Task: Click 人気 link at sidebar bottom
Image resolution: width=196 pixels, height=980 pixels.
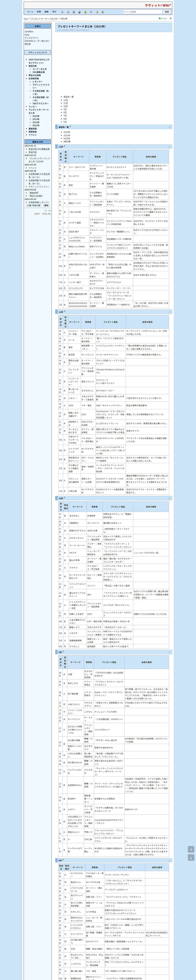Action: tap(29, 205)
